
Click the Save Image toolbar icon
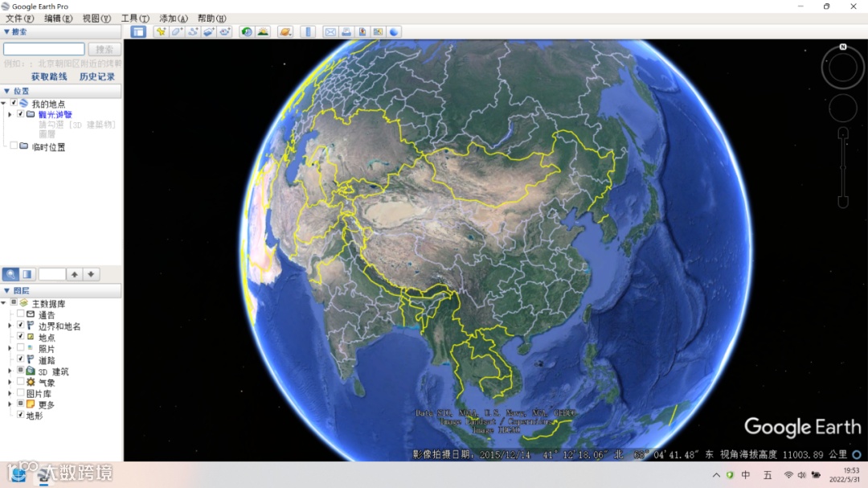coord(362,32)
